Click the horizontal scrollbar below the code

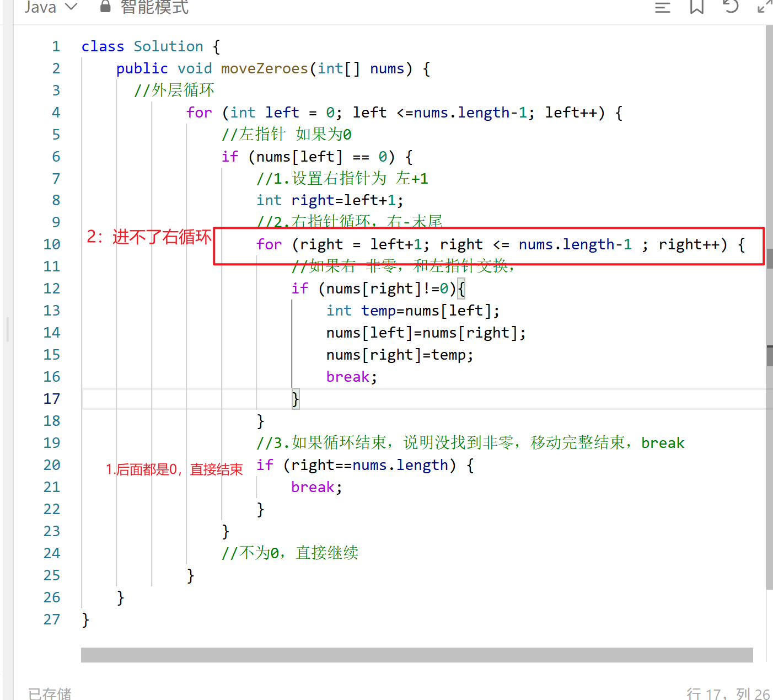(417, 654)
